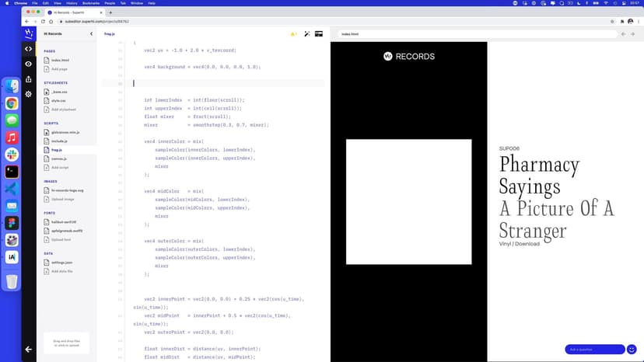Click the magic wand format icon

307,34
